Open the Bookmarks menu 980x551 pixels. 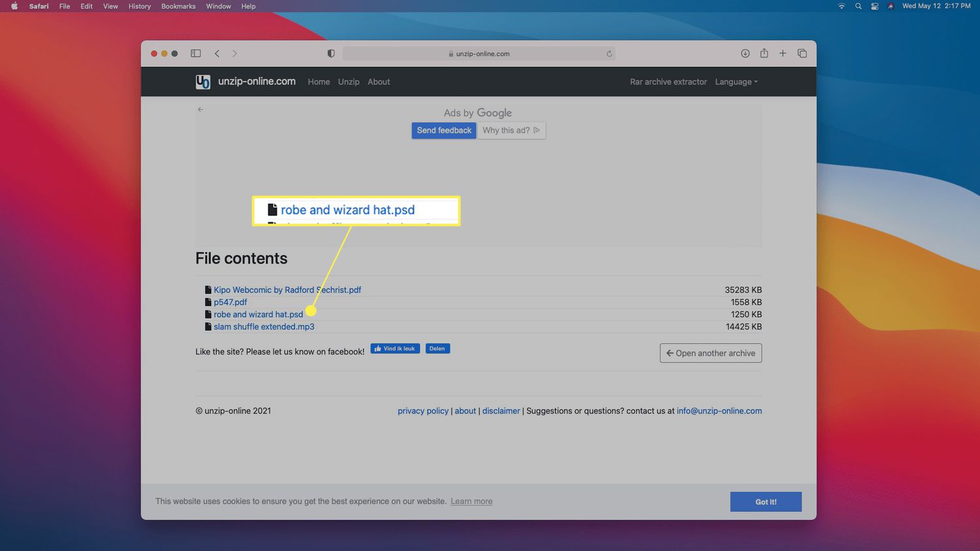tap(178, 7)
